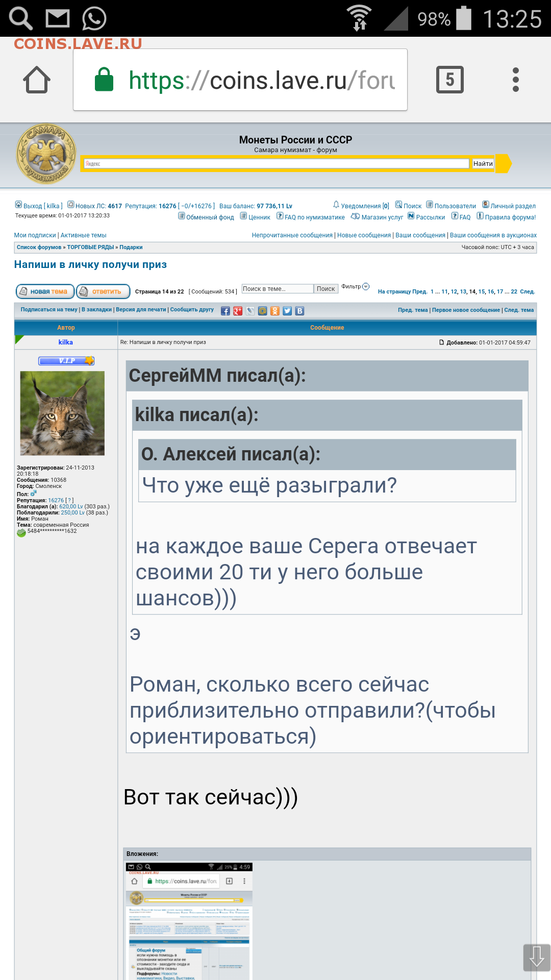
Task: Click the Самара нумизматика coin logo
Action: click(x=46, y=154)
